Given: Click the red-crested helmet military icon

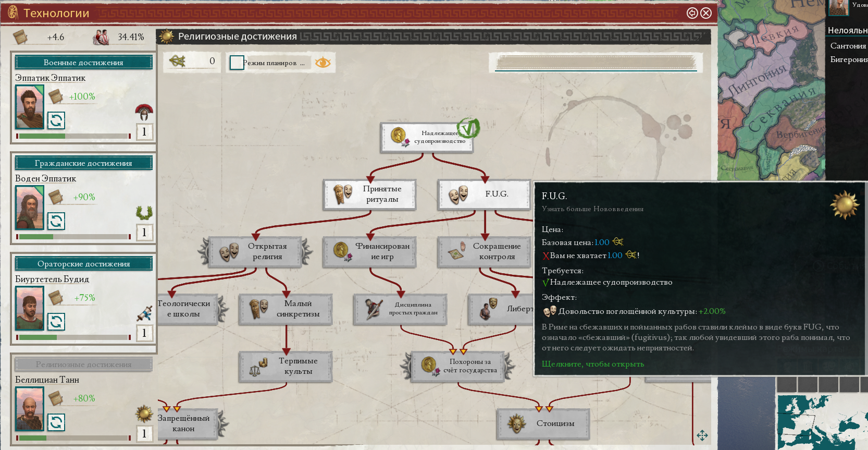Looking at the screenshot, I should click(x=144, y=112).
